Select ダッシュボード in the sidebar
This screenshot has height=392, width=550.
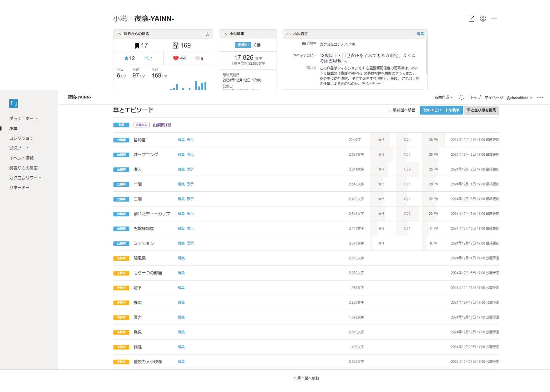[23, 118]
